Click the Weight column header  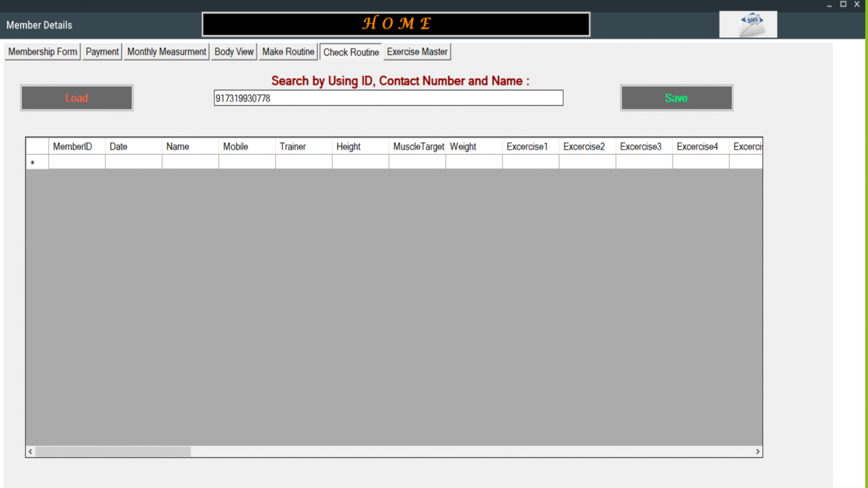coord(474,146)
